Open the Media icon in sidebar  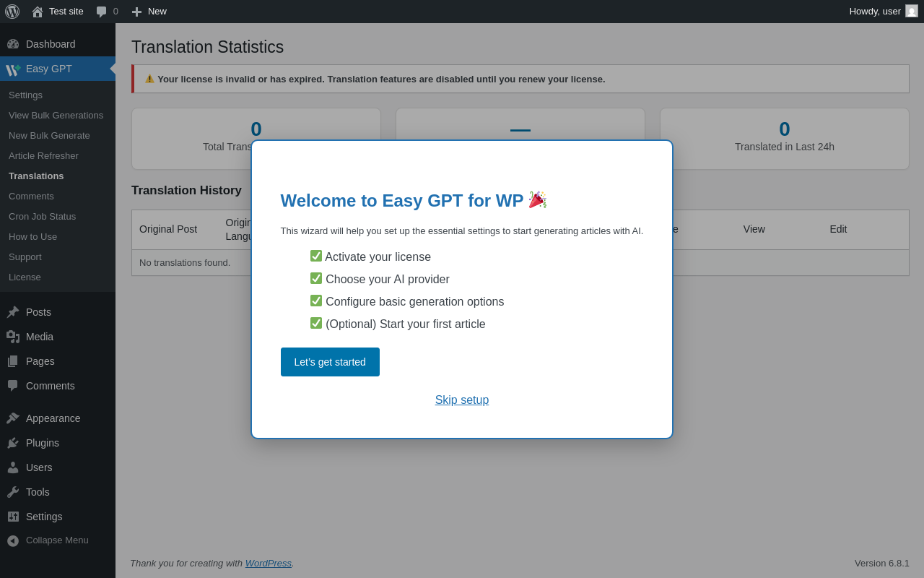(x=13, y=337)
